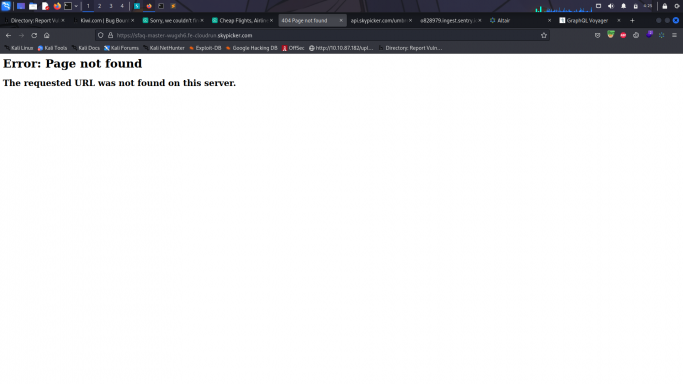Switch to the Kiwi.com Bug Bounty tab
Image resolution: width=683 pixels, height=384 pixels.
(x=104, y=20)
